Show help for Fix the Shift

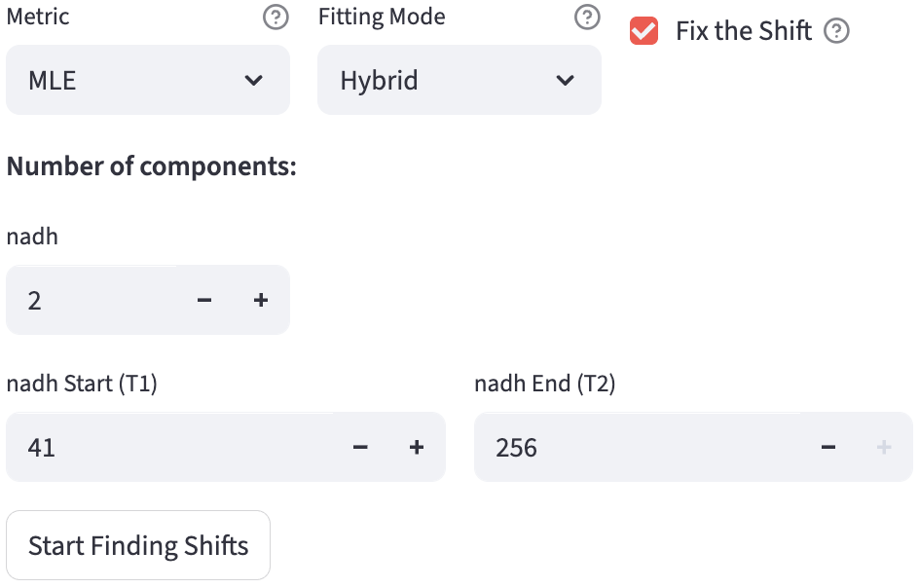pyautogui.click(x=836, y=31)
